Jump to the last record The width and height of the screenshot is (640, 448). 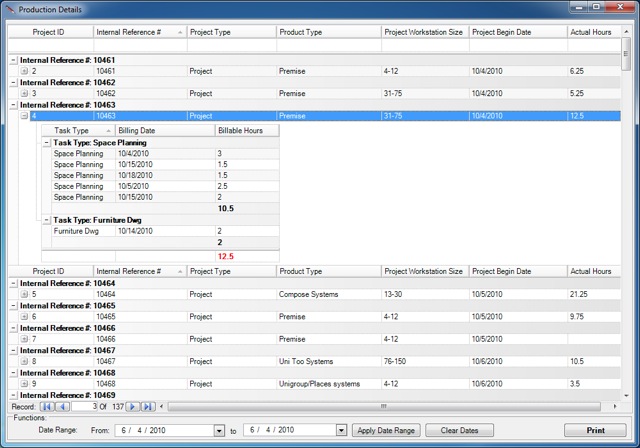tap(147, 407)
